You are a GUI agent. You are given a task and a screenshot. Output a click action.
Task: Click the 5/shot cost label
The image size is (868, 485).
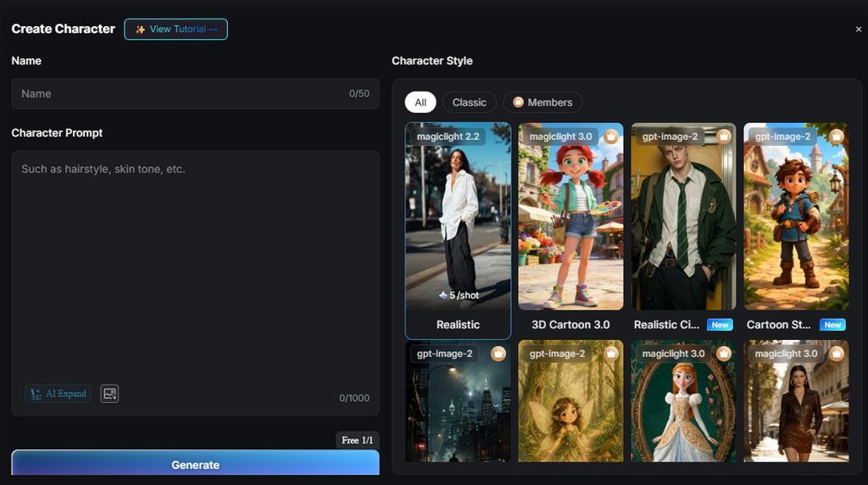click(465, 296)
